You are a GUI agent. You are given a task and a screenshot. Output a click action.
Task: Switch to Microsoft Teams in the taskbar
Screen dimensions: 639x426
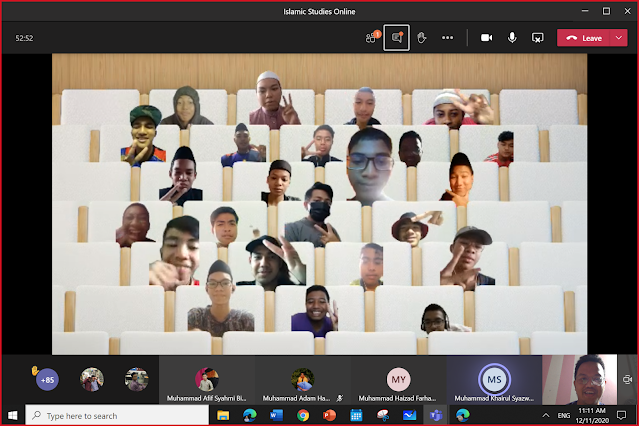436,415
